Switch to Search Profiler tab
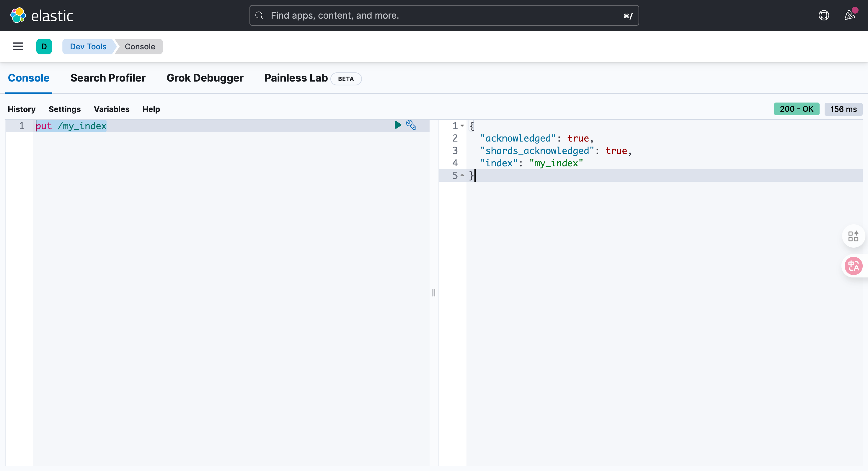The height and width of the screenshot is (471, 868). (x=108, y=78)
